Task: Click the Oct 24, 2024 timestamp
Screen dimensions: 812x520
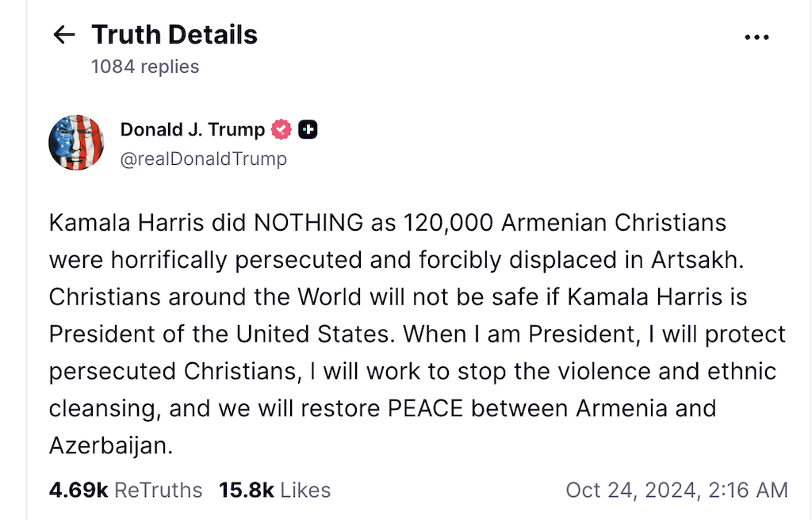Action: 676,490
